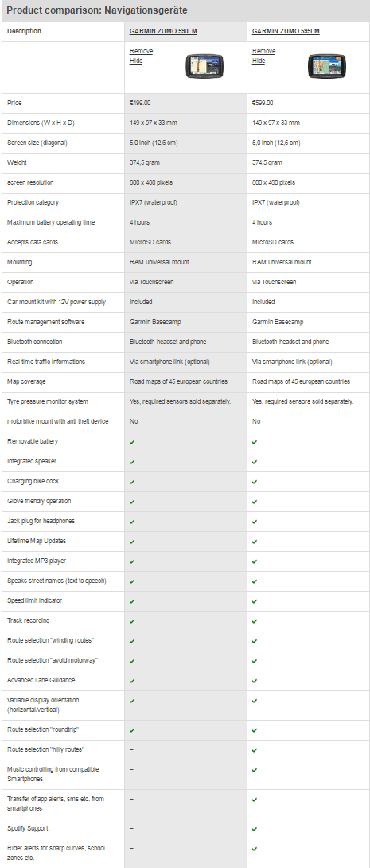The height and width of the screenshot is (868, 370).
Task: Click the Zumo 590LM device thumbnail
Action: coord(204,66)
